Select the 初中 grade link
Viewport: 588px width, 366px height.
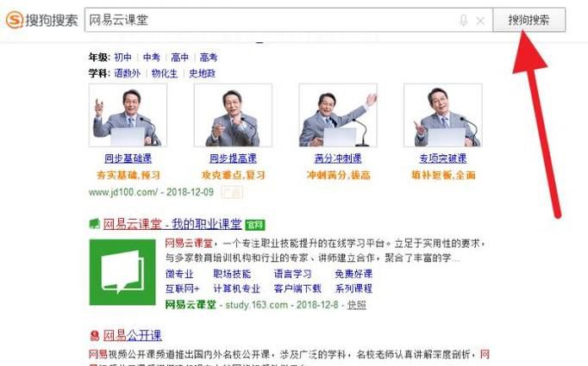123,58
